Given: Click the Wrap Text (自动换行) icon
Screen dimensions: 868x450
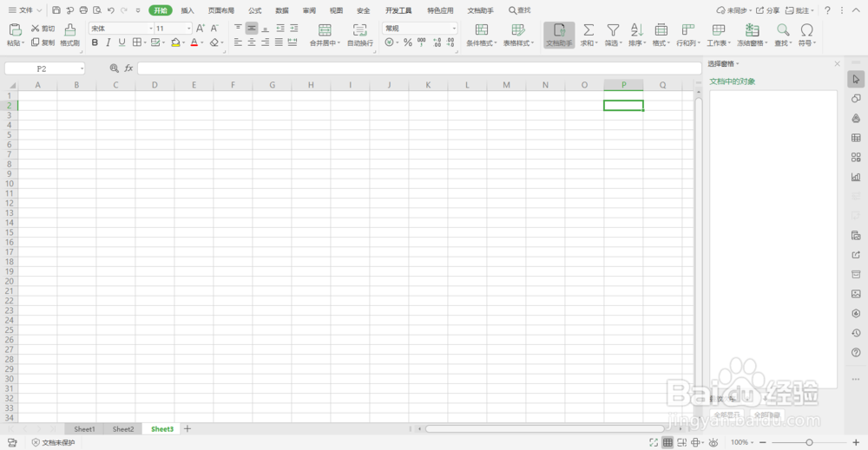Looking at the screenshot, I should coord(360,29).
